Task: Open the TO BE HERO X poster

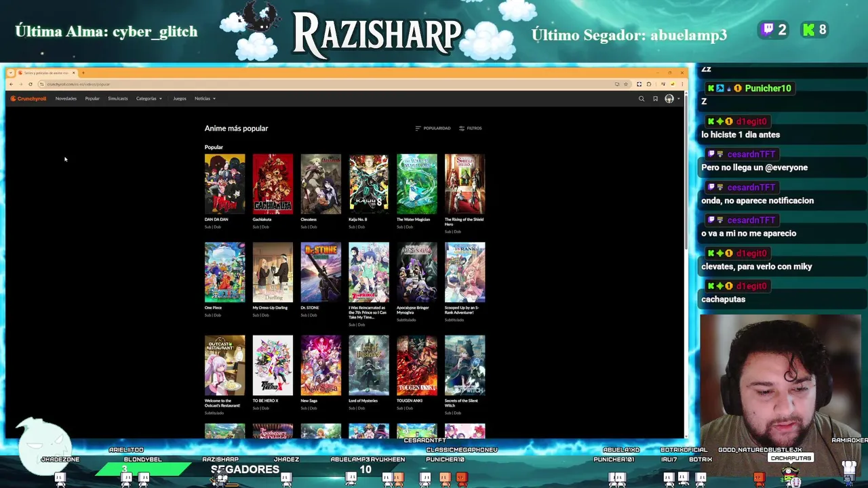Action: coord(273,365)
